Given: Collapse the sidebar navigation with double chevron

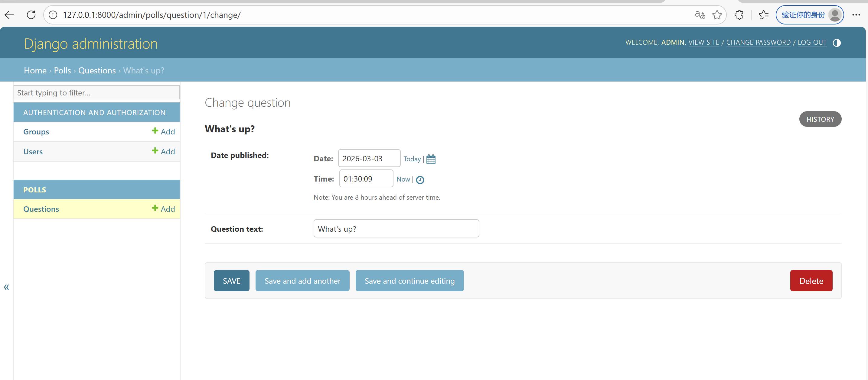Looking at the screenshot, I should coord(6,287).
